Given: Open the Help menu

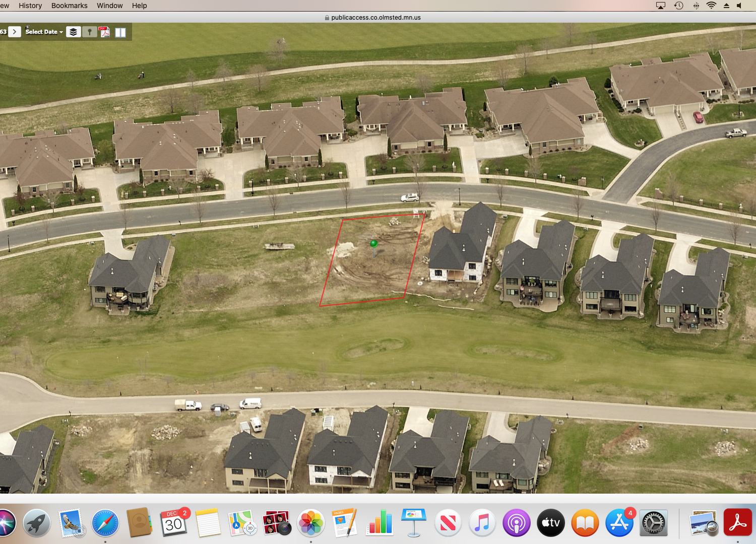Looking at the screenshot, I should [x=140, y=6].
